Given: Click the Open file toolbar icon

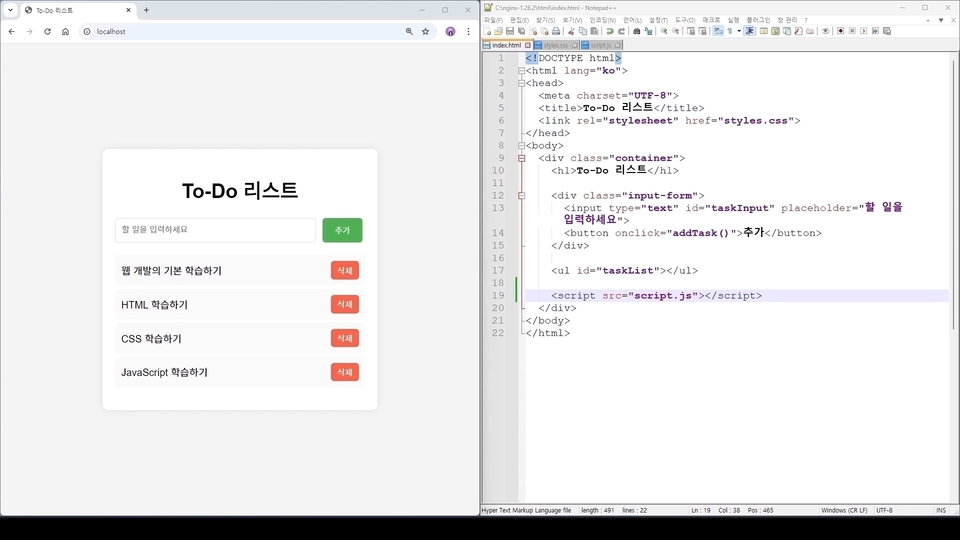Looking at the screenshot, I should click(498, 31).
